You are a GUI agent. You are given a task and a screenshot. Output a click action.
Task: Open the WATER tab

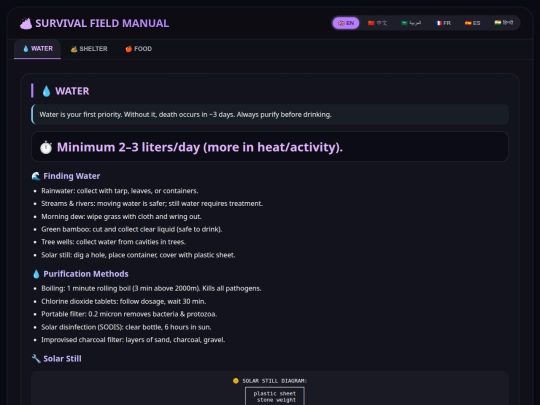(38, 49)
